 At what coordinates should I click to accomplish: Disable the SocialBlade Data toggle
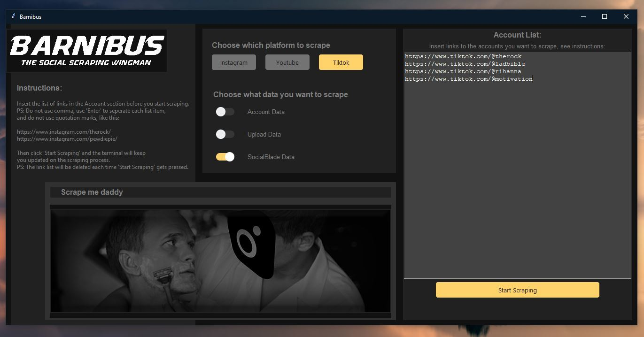click(225, 157)
